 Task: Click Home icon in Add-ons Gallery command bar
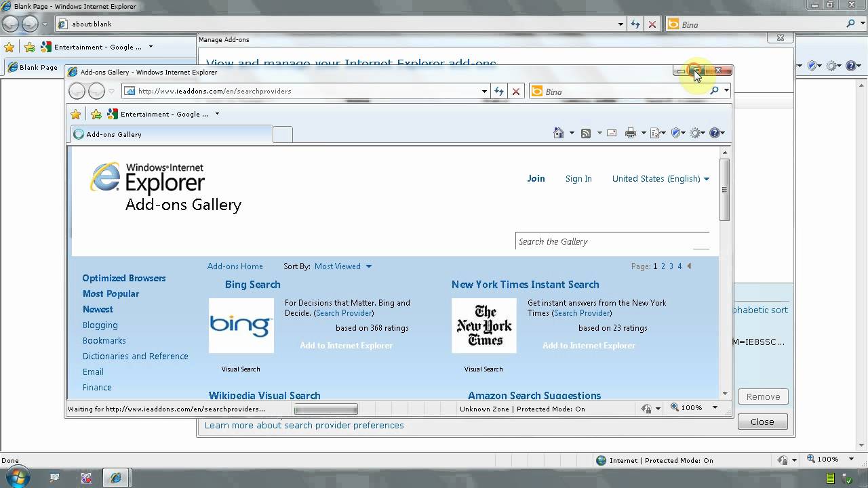pos(559,133)
